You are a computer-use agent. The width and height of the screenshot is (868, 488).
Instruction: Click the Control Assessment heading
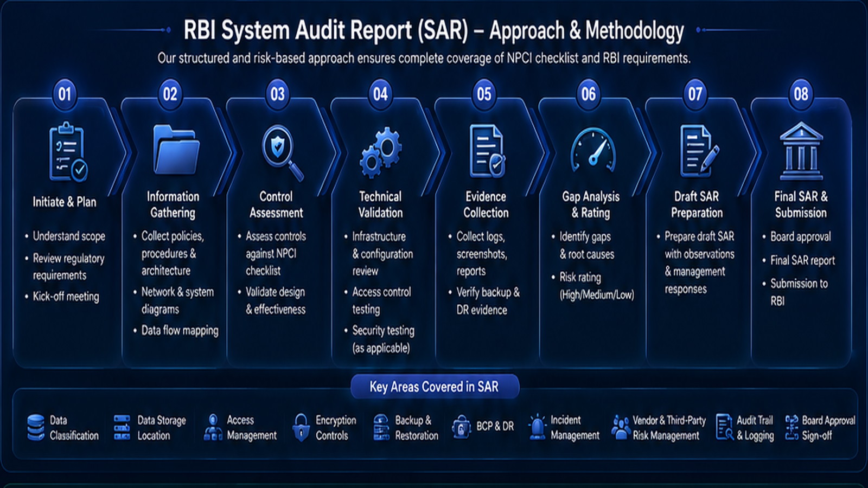(x=276, y=204)
